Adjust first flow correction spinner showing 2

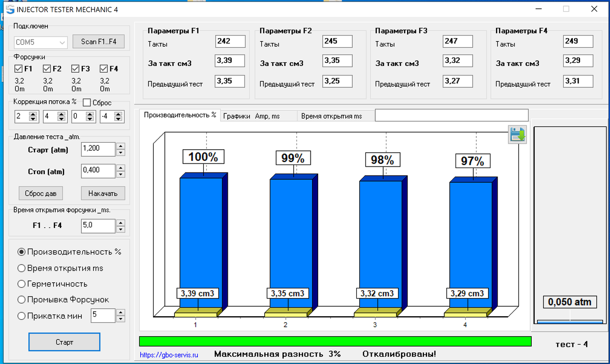click(33, 117)
